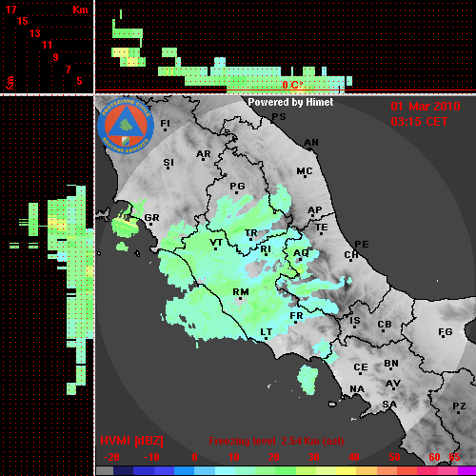Image resolution: width=476 pixels, height=476 pixels.
Task: Click the CH city label
Action: [351, 255]
